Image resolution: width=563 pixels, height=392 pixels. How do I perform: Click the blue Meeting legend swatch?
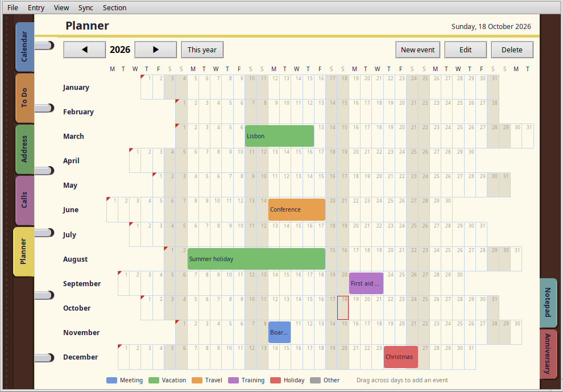[111, 380]
